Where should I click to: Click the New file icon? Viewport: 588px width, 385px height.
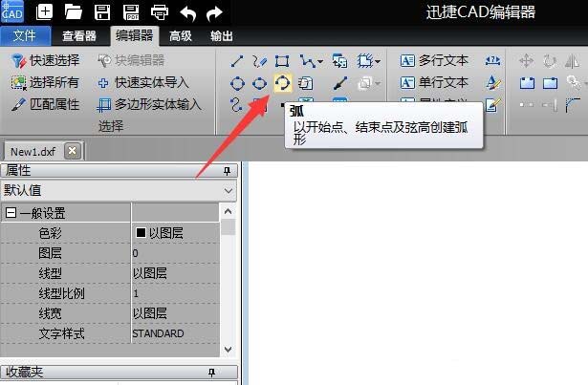(x=44, y=11)
